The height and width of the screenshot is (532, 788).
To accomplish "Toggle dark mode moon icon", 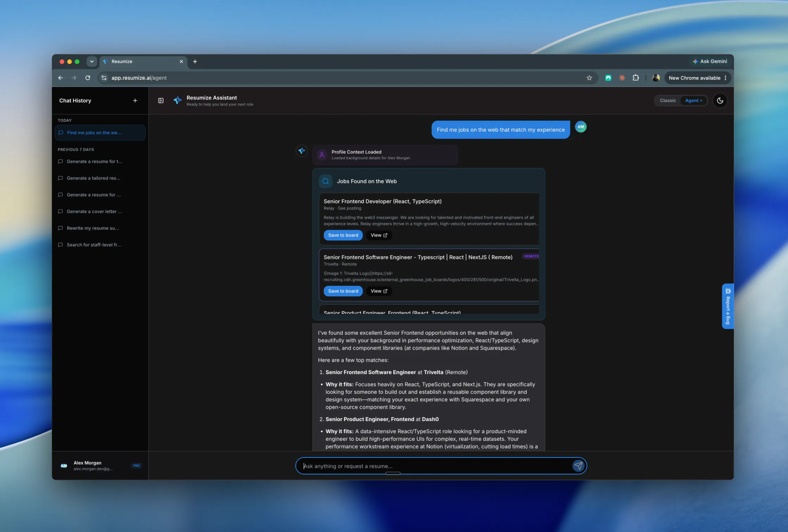I will coord(720,101).
